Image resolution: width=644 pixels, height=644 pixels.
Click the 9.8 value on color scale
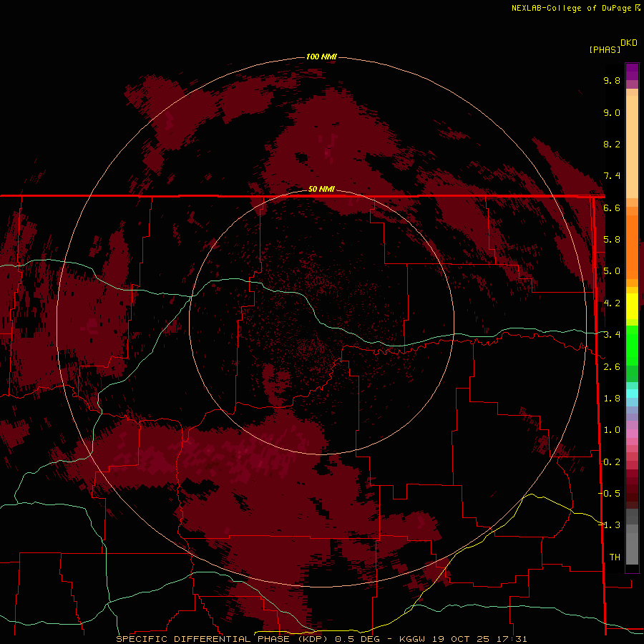612,80
